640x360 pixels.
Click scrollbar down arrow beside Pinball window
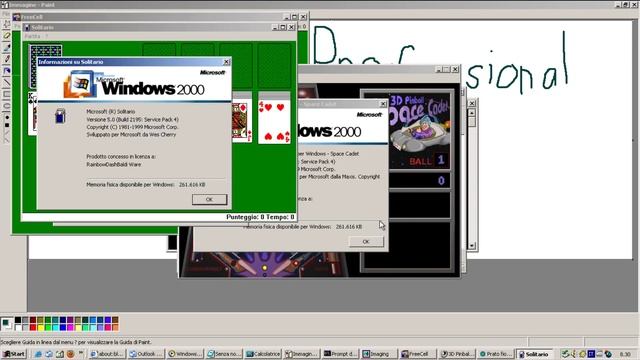pos(472,246)
